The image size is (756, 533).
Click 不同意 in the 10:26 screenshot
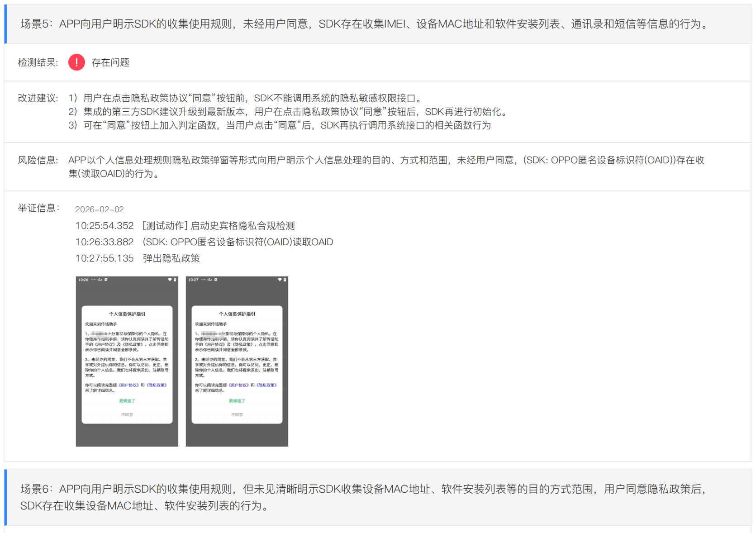(x=127, y=414)
